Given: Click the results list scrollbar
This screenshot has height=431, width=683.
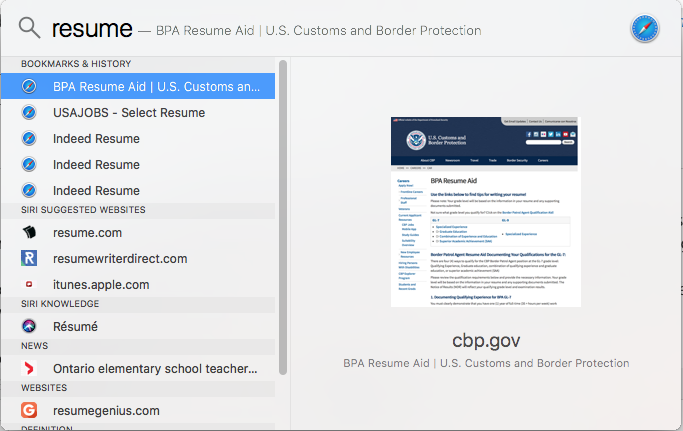Looking at the screenshot, I should (283, 217).
